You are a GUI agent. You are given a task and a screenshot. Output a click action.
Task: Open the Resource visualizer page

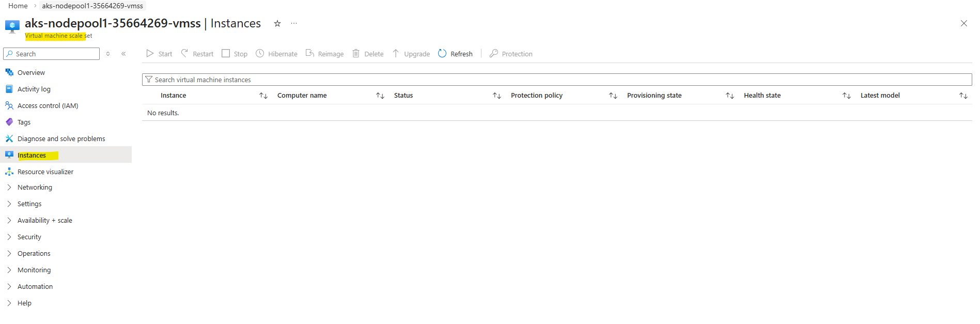(45, 172)
